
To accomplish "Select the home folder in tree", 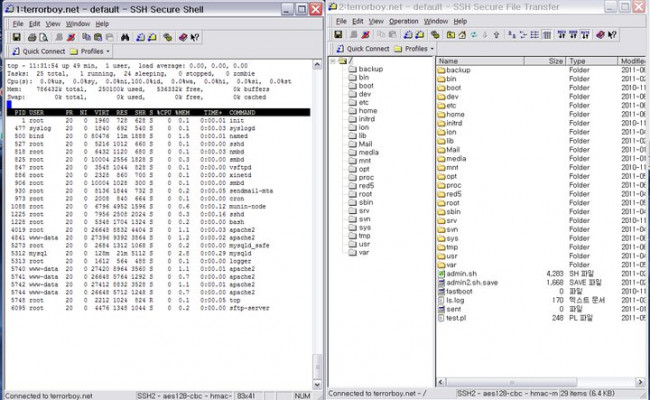I will pyautogui.click(x=368, y=110).
